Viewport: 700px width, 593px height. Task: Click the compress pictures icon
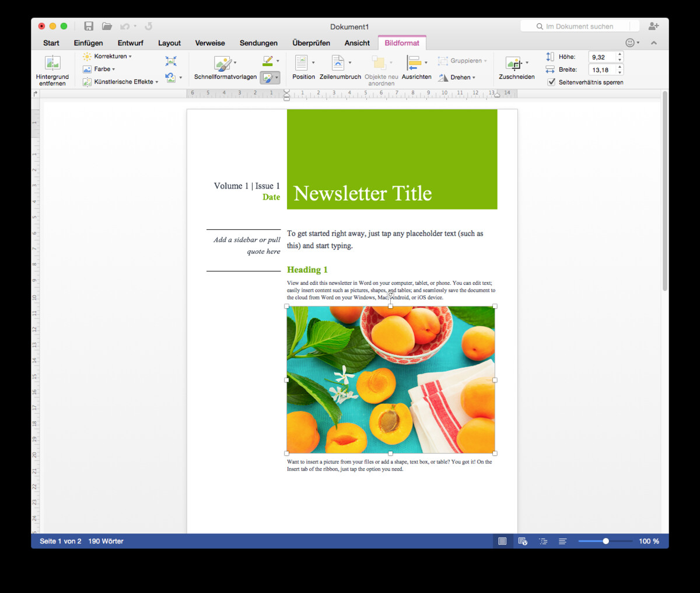point(170,61)
